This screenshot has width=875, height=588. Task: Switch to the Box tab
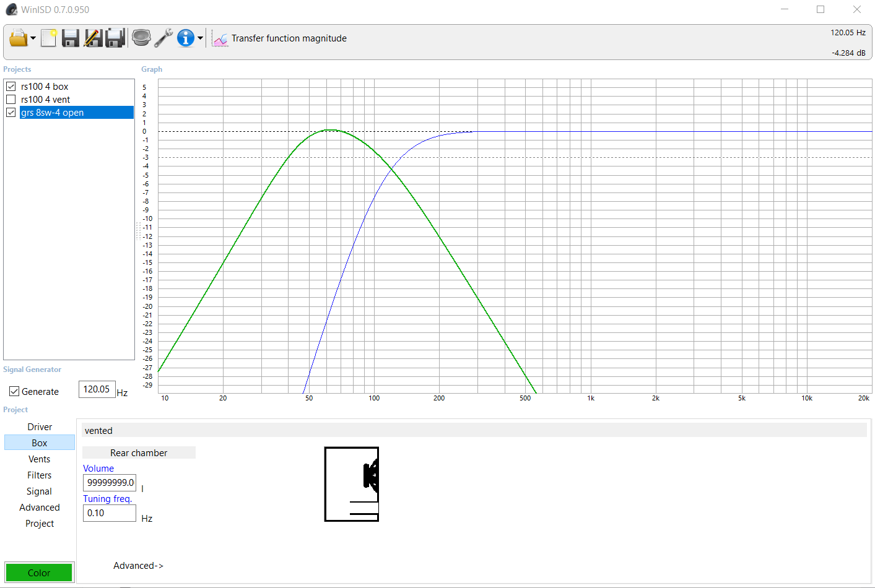[x=40, y=443]
